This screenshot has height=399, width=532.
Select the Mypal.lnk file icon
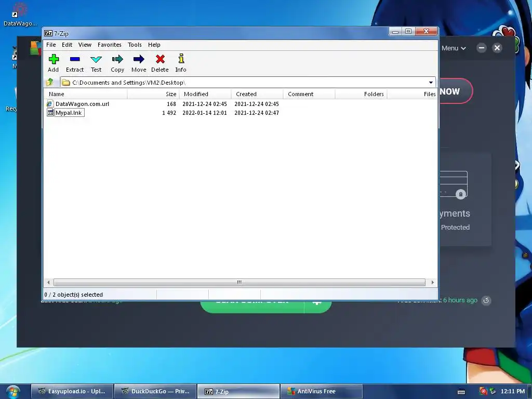tap(50, 113)
